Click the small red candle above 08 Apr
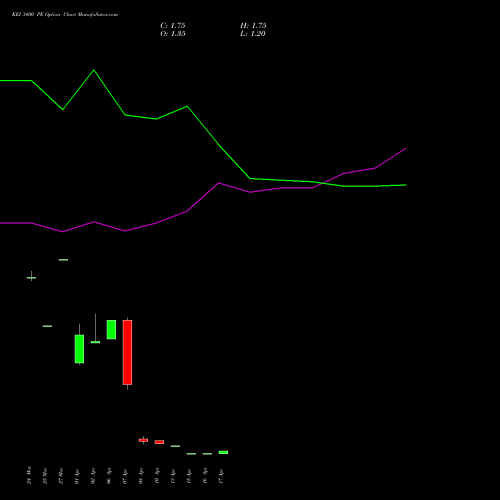500x500 pixels. point(143,440)
